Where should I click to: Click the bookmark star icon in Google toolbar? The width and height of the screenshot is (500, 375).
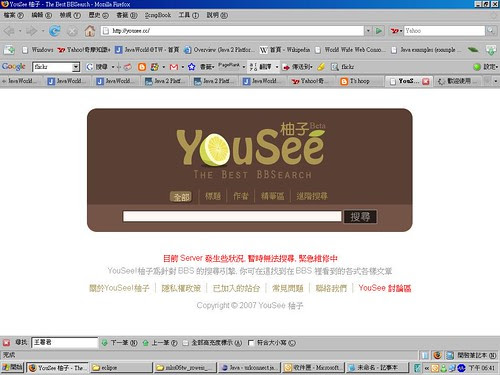[x=191, y=67]
